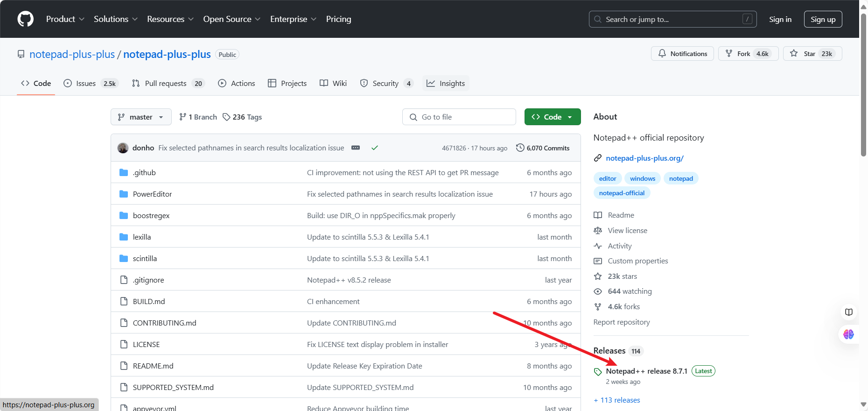Image resolution: width=868 pixels, height=411 pixels.
Task: Select the Code tab
Action: 36,83
